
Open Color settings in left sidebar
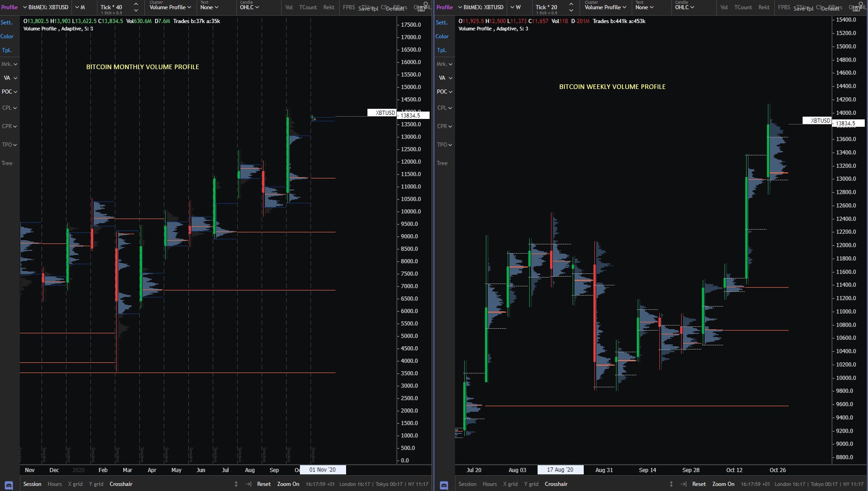[x=7, y=36]
